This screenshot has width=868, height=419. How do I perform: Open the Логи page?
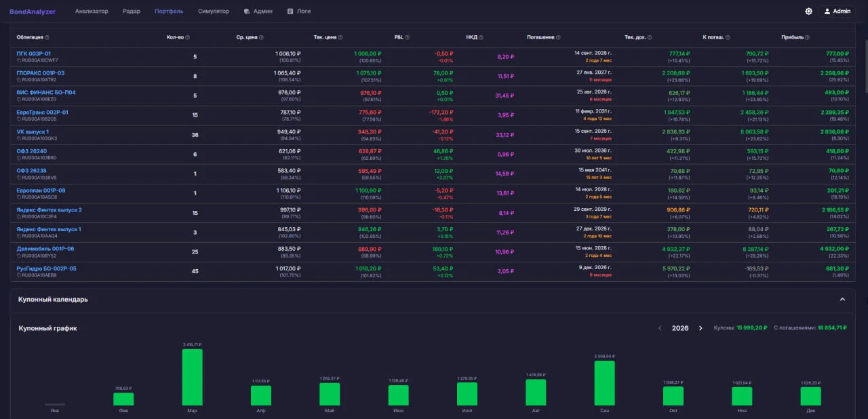pyautogui.click(x=299, y=12)
